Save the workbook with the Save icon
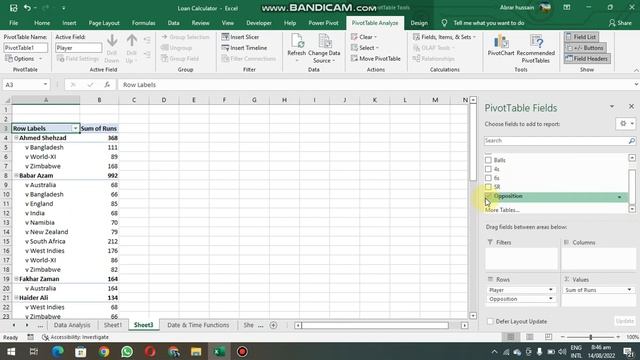The width and height of the screenshot is (640, 360). pyautogui.click(x=13, y=8)
